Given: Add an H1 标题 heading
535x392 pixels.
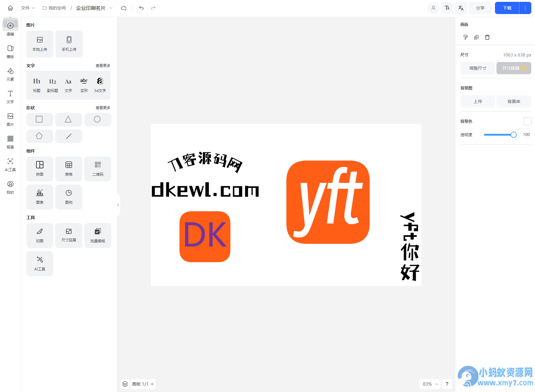Looking at the screenshot, I should click(37, 85).
